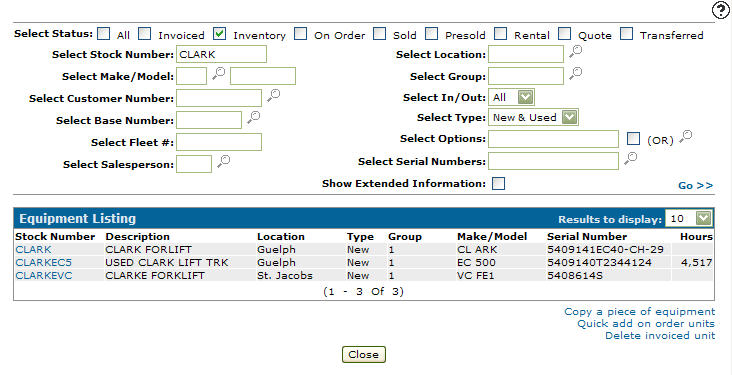Select the Hours column header

click(x=696, y=236)
